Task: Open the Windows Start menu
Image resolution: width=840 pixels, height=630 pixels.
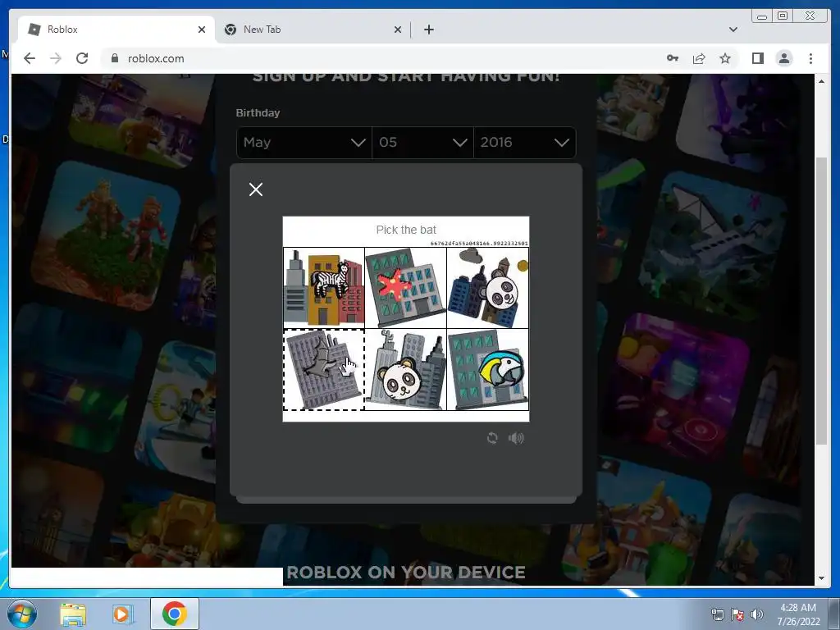Action: click(22, 614)
